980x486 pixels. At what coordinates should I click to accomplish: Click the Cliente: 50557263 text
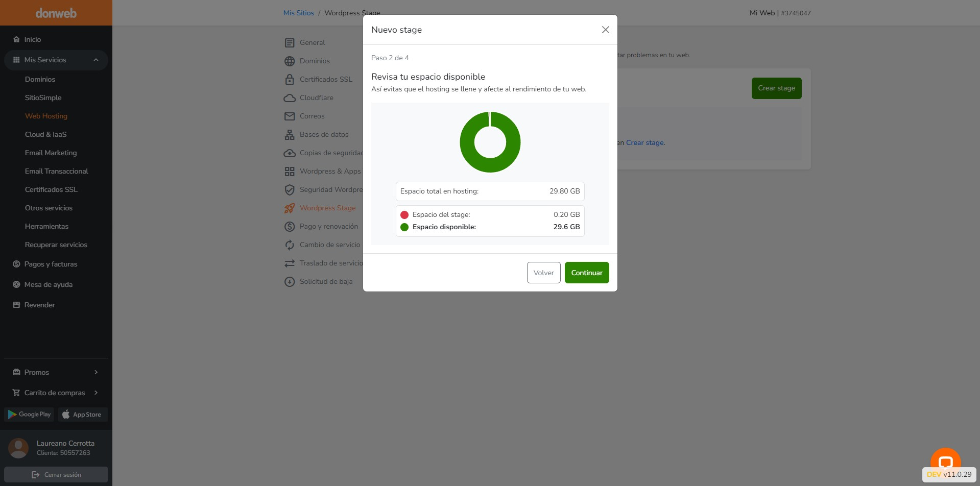tap(63, 453)
